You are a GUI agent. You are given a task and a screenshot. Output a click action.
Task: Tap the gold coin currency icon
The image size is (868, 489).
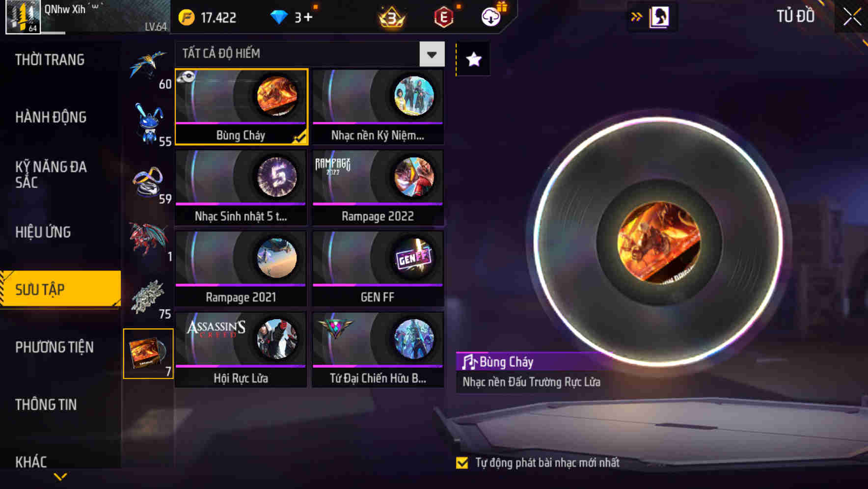(x=186, y=17)
